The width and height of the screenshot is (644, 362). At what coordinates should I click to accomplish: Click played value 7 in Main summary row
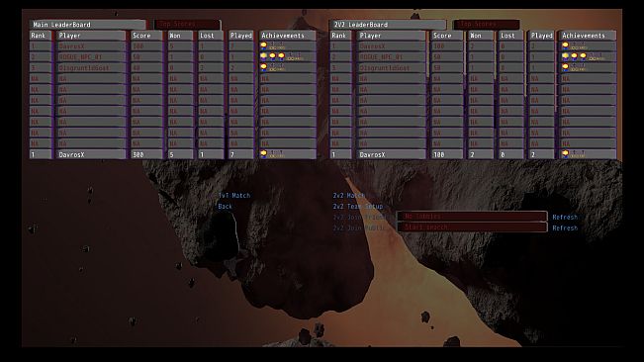(x=241, y=154)
